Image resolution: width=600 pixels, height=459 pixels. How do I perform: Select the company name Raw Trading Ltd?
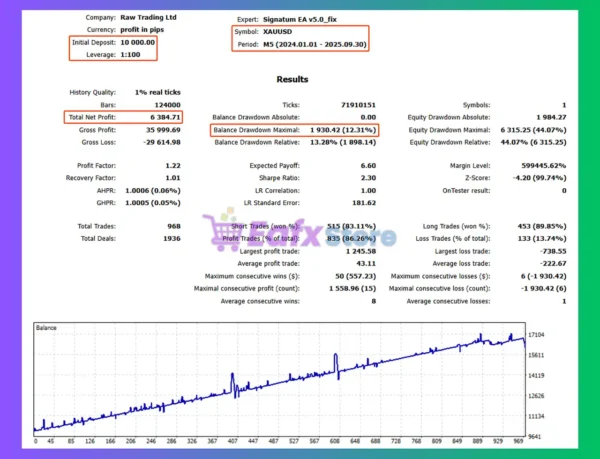tap(148, 17)
